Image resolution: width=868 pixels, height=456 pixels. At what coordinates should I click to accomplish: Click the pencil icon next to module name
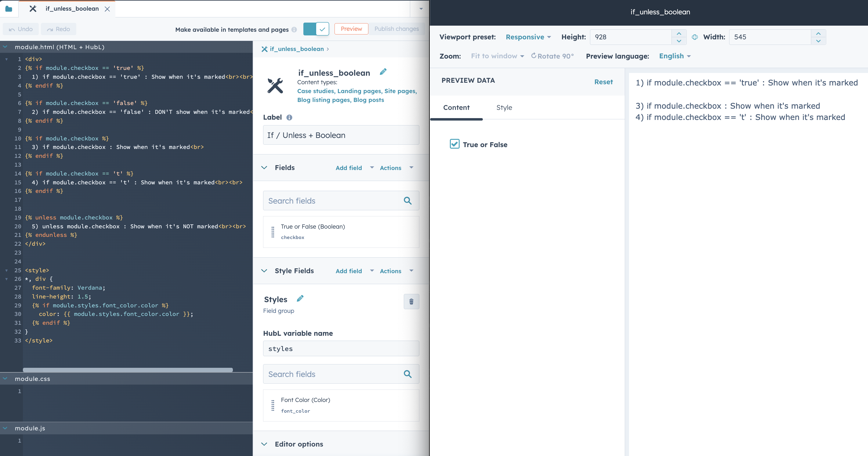tap(383, 72)
